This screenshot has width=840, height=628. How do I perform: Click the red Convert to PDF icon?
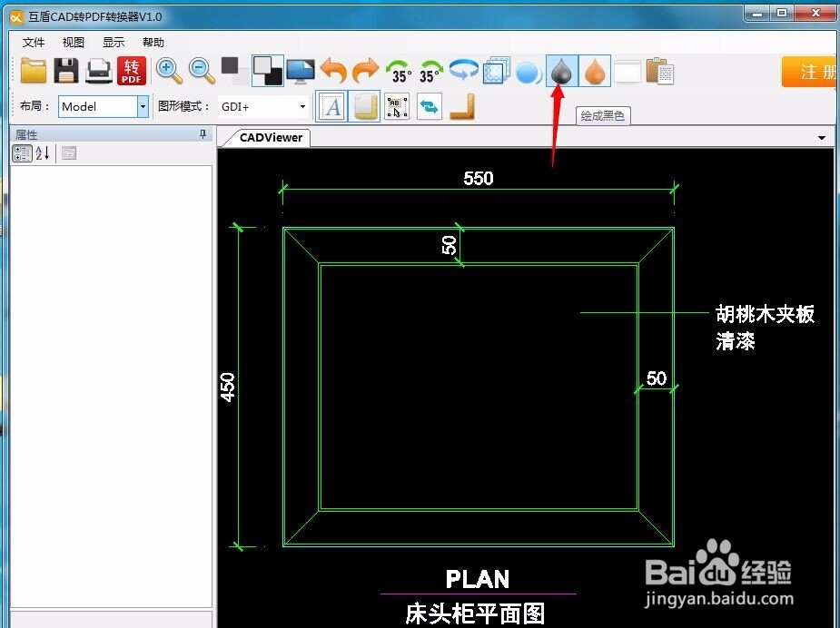(132, 71)
